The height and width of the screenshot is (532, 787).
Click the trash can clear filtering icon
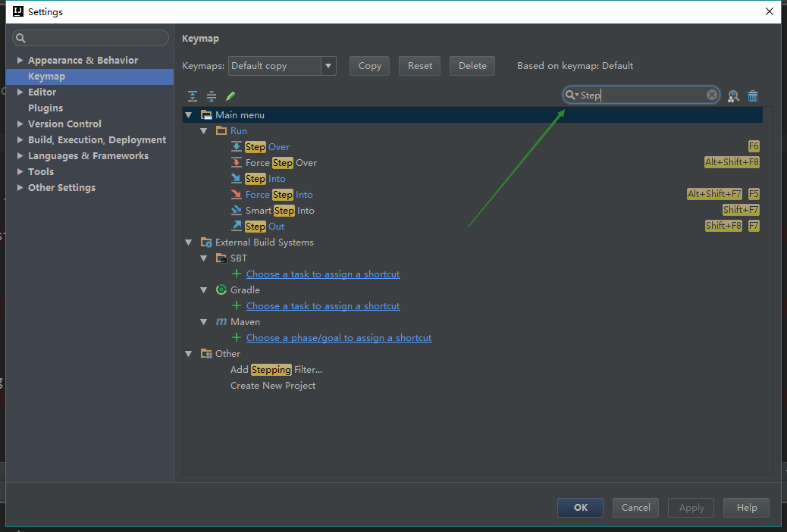click(x=753, y=95)
